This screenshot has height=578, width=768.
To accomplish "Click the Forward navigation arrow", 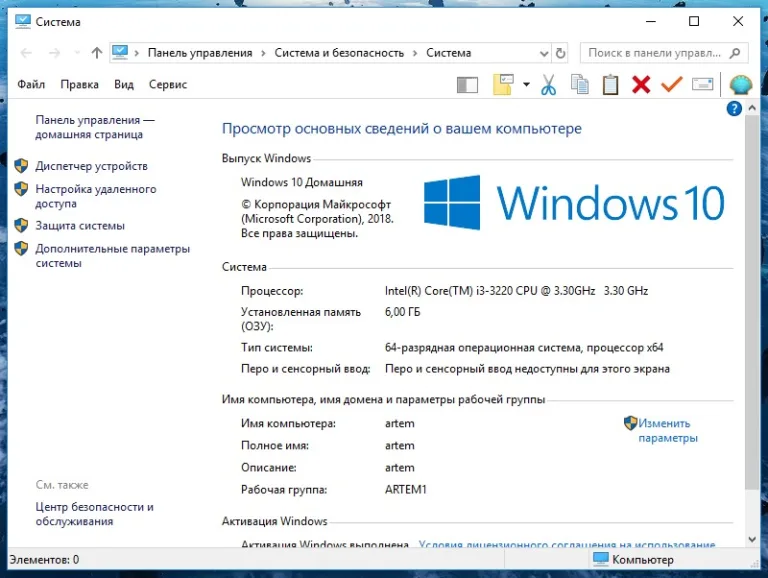I will tap(54, 53).
